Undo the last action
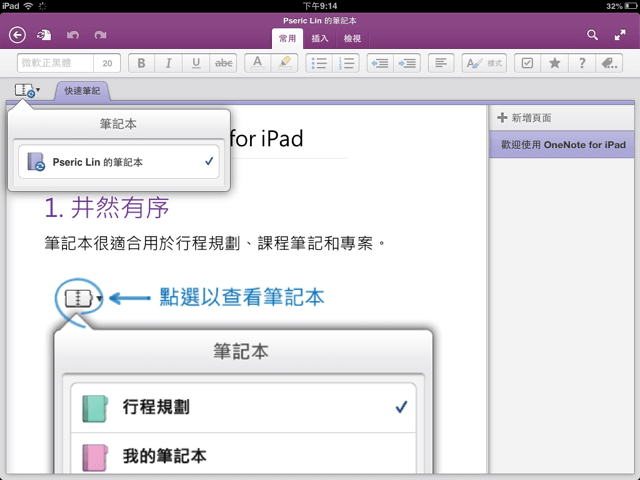This screenshot has width=640, height=480. 73,36
